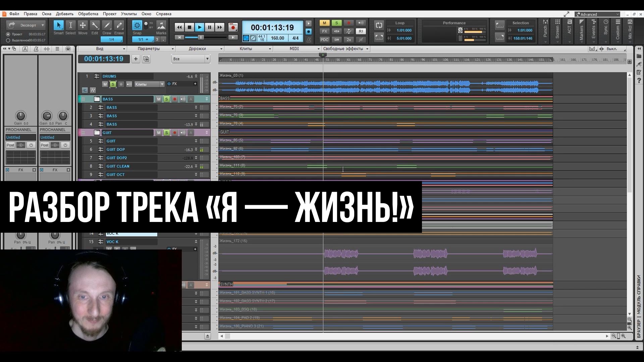Open DRUMS track Клипы edit filter dropdown

(149, 84)
